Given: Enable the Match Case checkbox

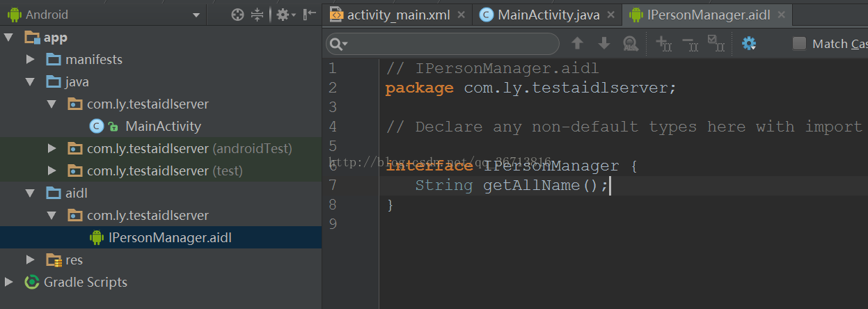Looking at the screenshot, I should pyautogui.click(x=800, y=44).
